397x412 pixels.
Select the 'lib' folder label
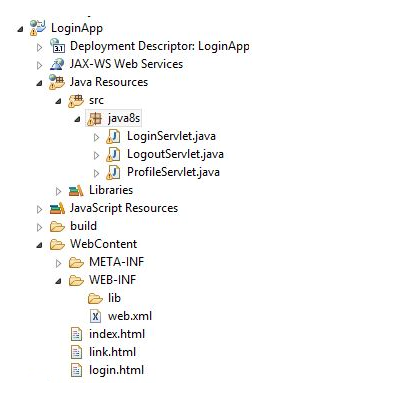coord(114,298)
